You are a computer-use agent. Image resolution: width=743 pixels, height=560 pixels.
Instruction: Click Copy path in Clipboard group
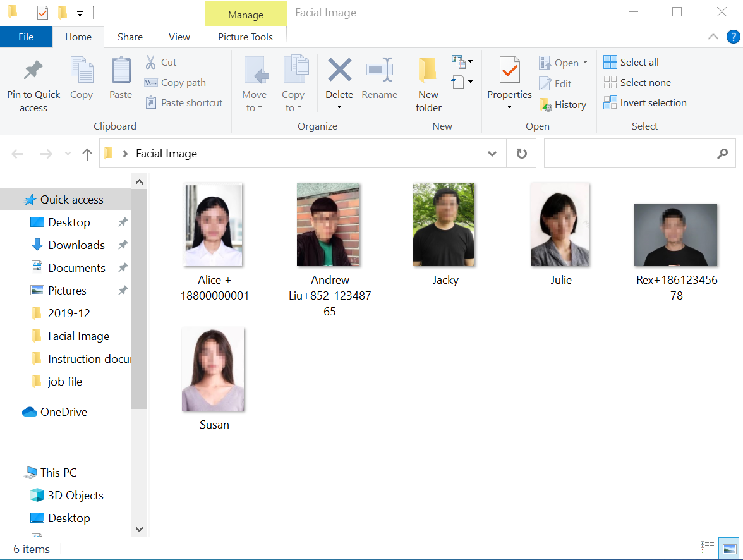click(176, 83)
